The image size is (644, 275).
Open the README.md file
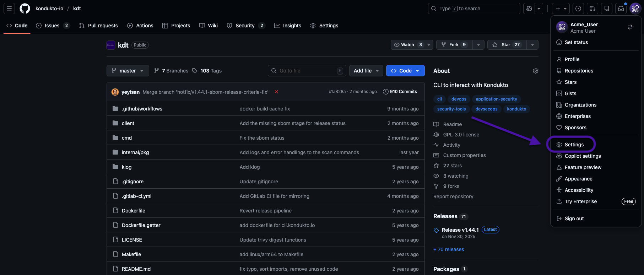coord(136,269)
